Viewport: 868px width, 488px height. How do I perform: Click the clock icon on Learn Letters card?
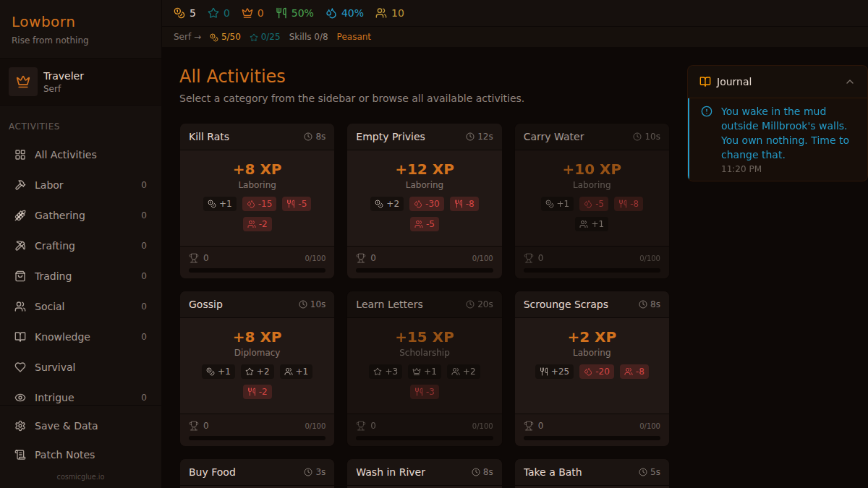click(470, 304)
